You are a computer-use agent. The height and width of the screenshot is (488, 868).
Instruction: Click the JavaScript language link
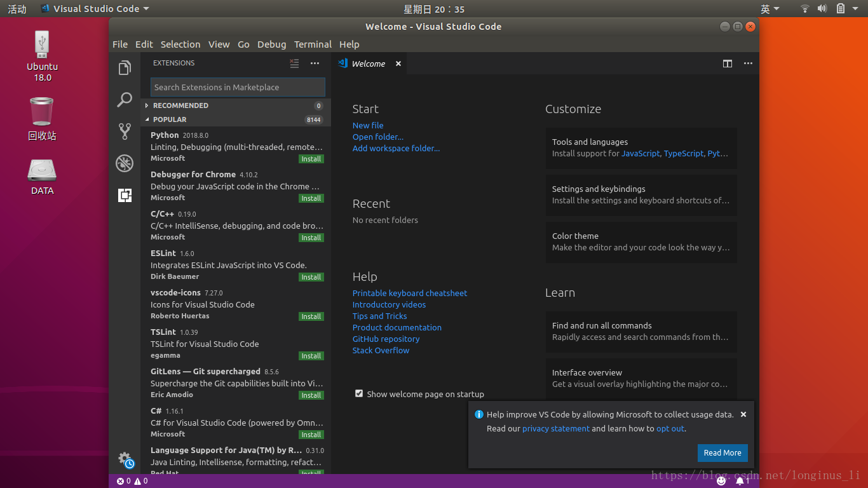641,153
